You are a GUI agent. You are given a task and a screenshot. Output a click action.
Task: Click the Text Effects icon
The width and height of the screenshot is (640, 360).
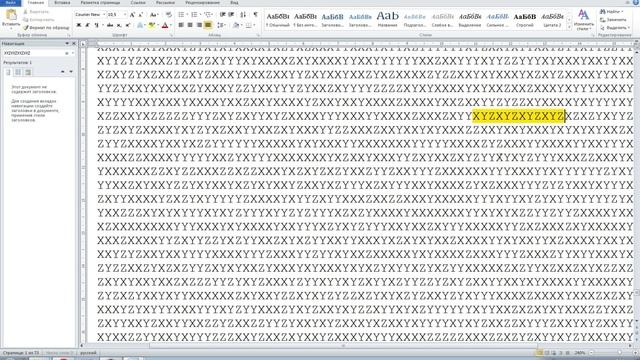(x=140, y=25)
